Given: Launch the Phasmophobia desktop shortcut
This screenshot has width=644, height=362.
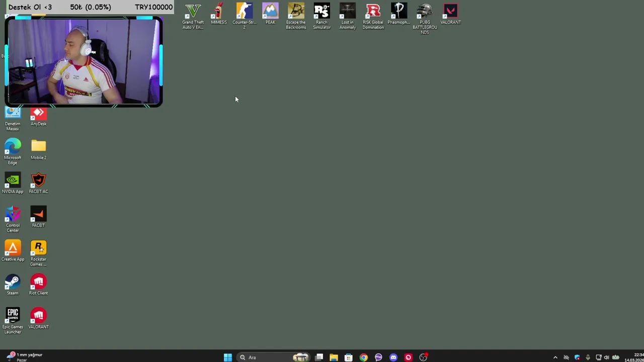Looking at the screenshot, I should [398, 14].
